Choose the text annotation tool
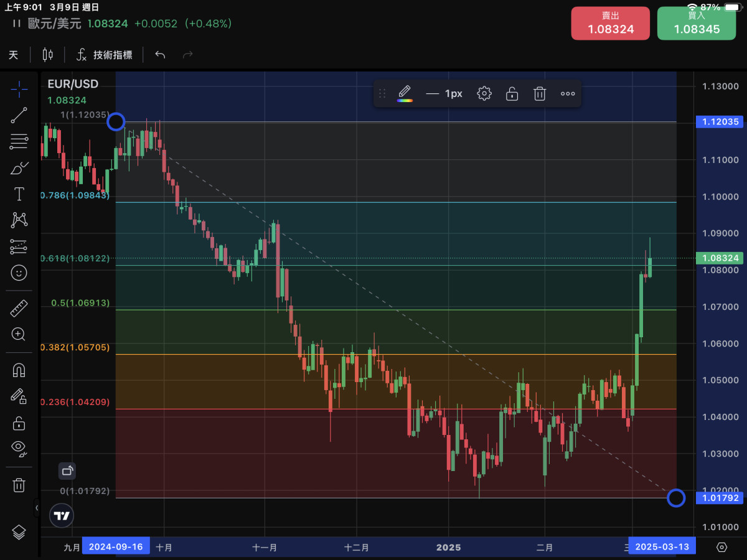Image resolution: width=747 pixels, height=560 pixels. point(19,194)
